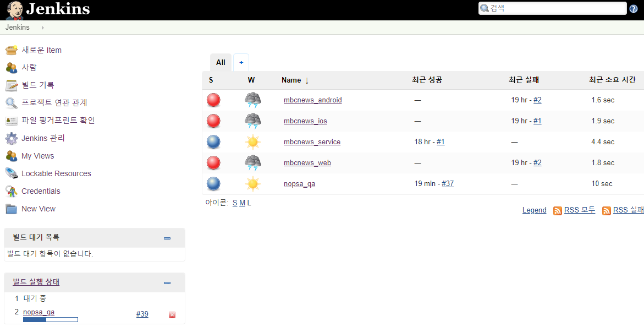This screenshot has height=332, width=644.
Task: Open 새로운 Item menu entry
Action: 41,50
